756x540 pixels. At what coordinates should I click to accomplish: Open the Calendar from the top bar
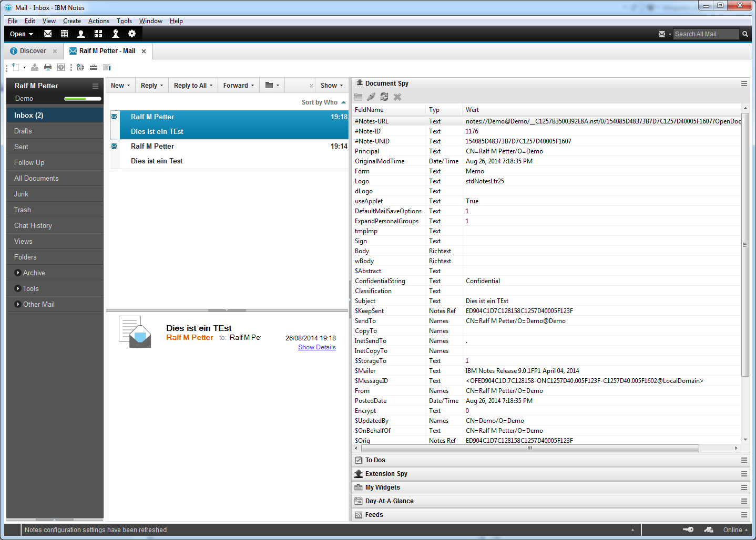64,34
